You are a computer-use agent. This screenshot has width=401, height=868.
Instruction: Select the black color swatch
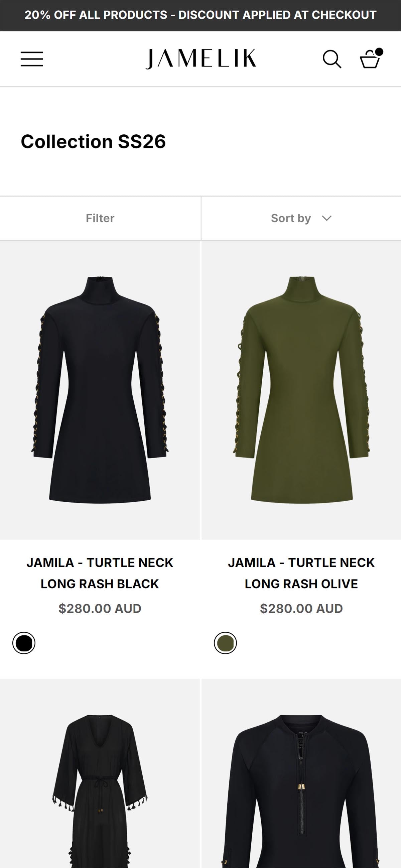pyautogui.click(x=24, y=643)
